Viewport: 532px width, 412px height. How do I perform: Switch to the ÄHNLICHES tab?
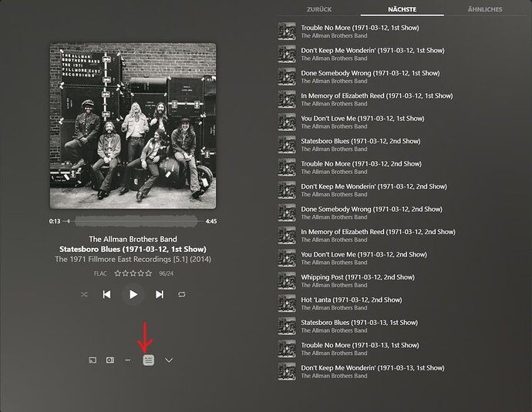[485, 9]
